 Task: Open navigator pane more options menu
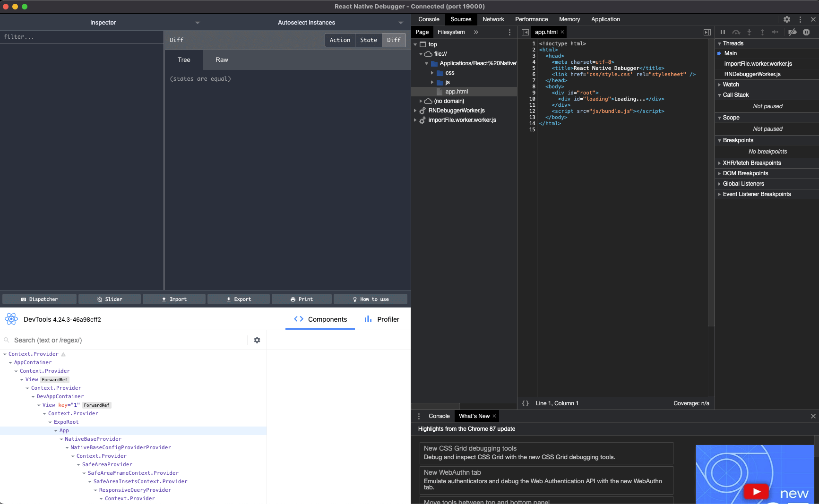509,32
